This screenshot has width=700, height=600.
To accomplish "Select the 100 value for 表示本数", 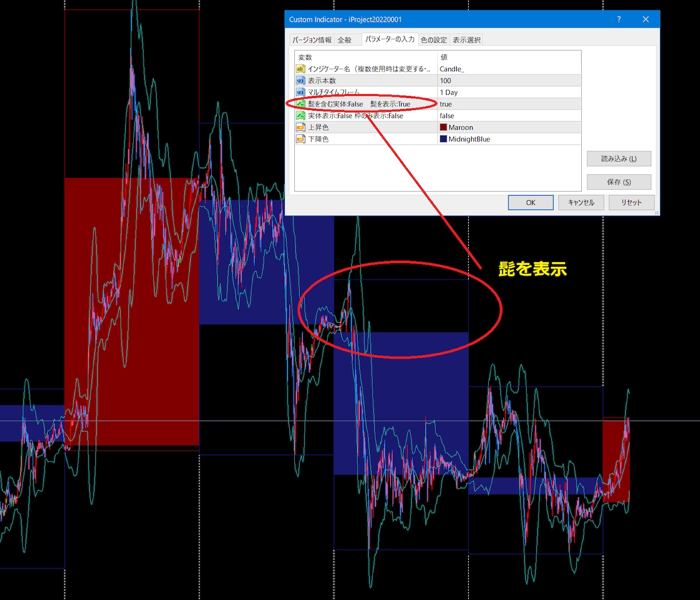I will click(x=510, y=81).
